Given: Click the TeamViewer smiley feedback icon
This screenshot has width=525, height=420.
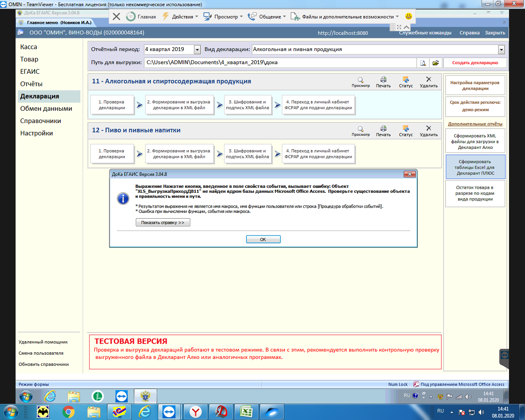Looking at the screenshot, I should click(x=409, y=16).
